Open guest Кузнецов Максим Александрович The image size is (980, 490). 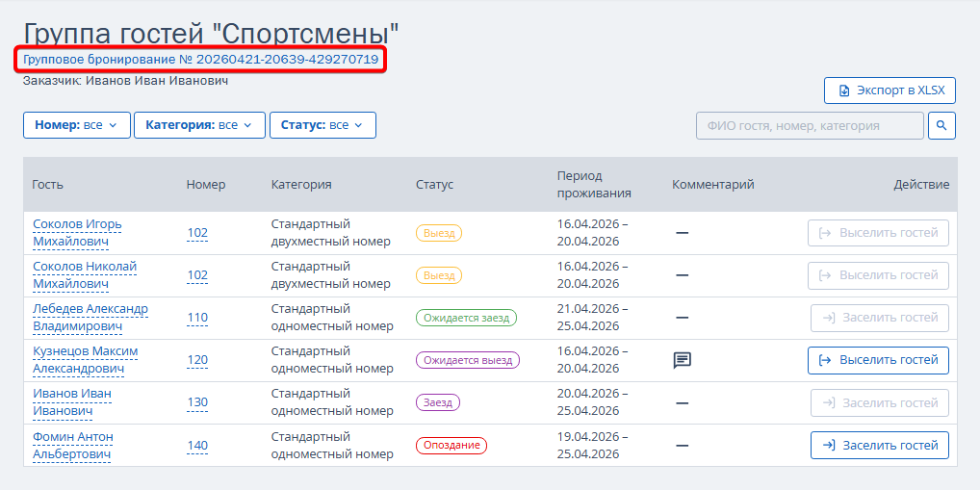coord(85,360)
